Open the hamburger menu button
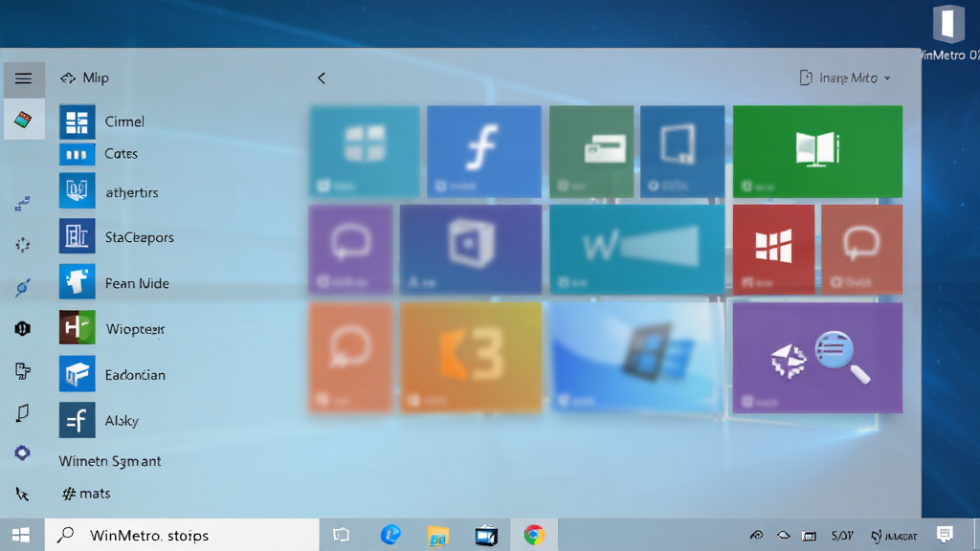The width and height of the screenshot is (980, 551). (24, 78)
